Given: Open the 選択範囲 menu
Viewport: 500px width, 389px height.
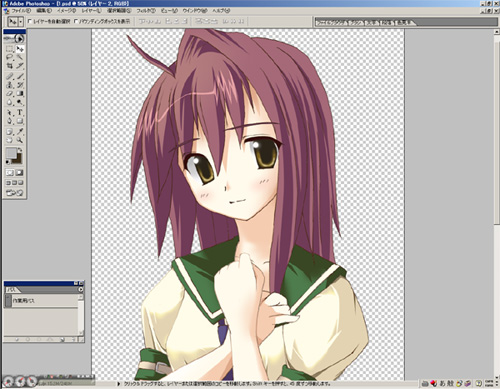Looking at the screenshot, I should [119, 11].
